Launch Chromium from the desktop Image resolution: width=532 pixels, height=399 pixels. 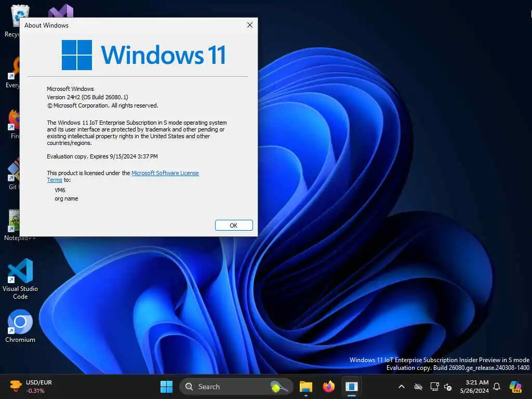20,326
